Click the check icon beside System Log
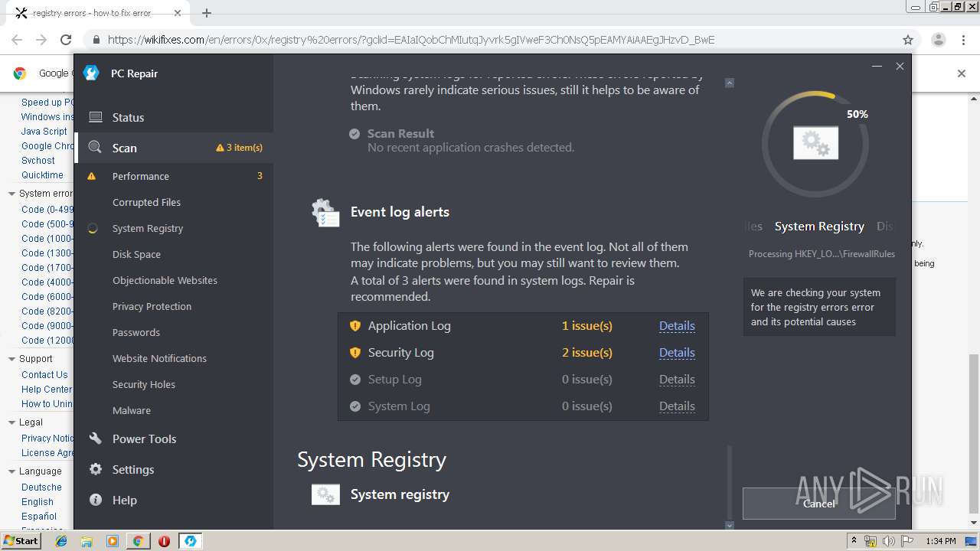 click(x=355, y=406)
